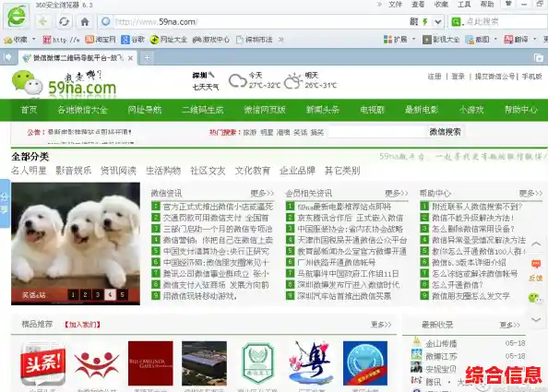Click the lightning speed mode icon in address bar

coord(425,21)
